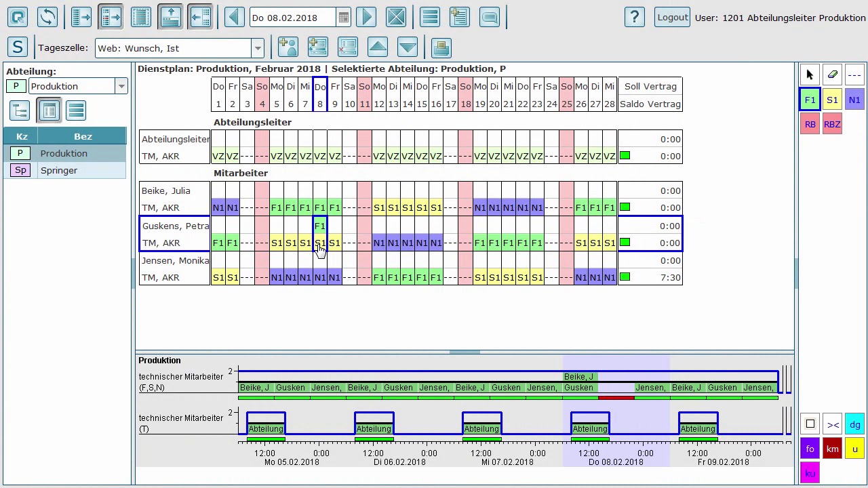Click the search/zoom icon at toolbar start
Screen dimensions: 868x488
coord(17,17)
